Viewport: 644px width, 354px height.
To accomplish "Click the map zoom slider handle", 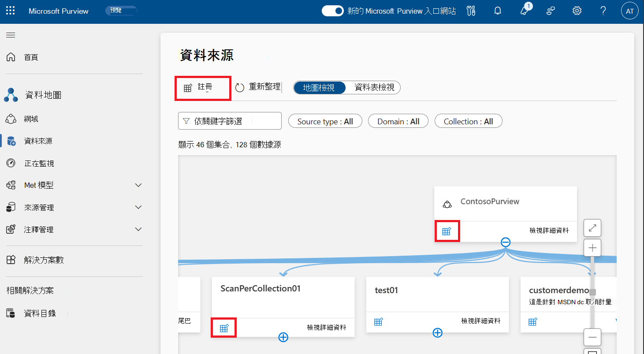I will pos(593,292).
